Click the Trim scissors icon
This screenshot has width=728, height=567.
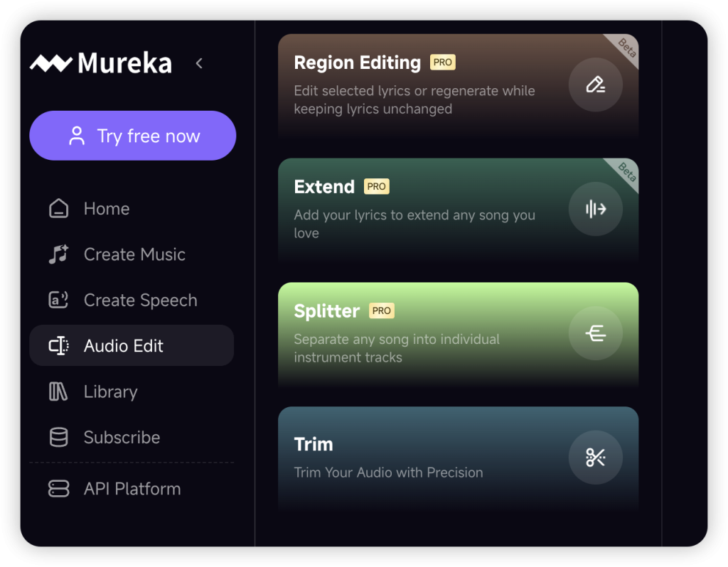595,458
